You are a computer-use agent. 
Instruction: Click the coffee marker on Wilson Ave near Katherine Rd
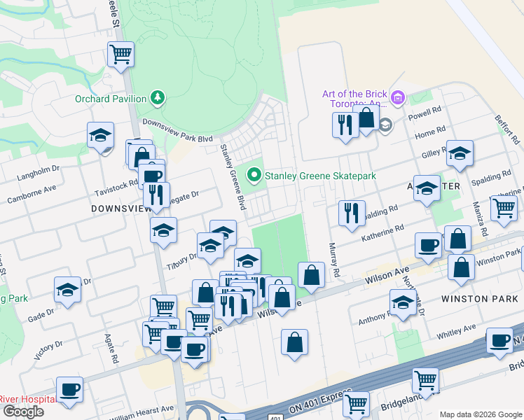(x=429, y=248)
